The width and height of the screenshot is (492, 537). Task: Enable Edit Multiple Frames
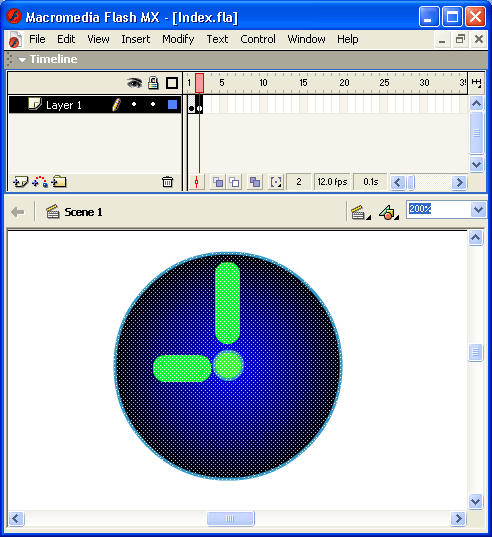(255, 182)
